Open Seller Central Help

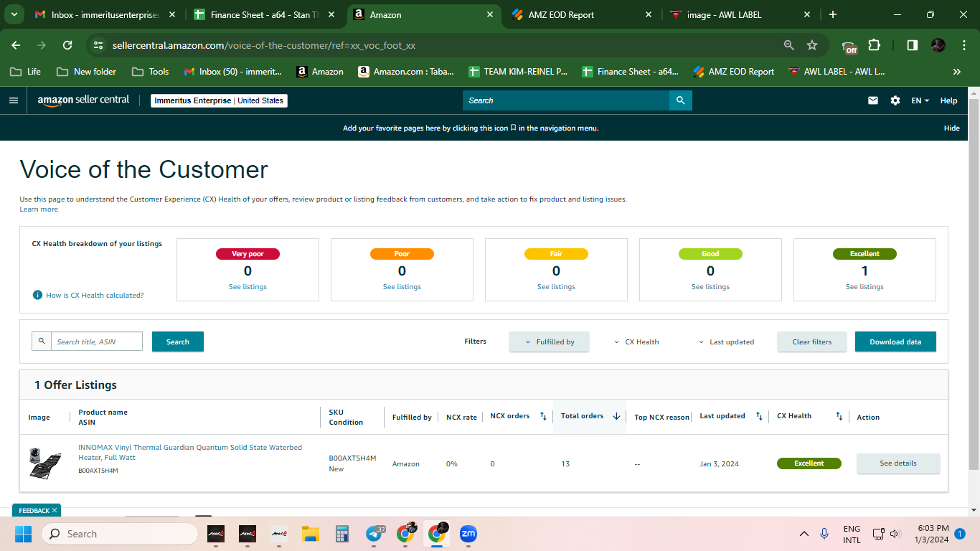pos(948,100)
